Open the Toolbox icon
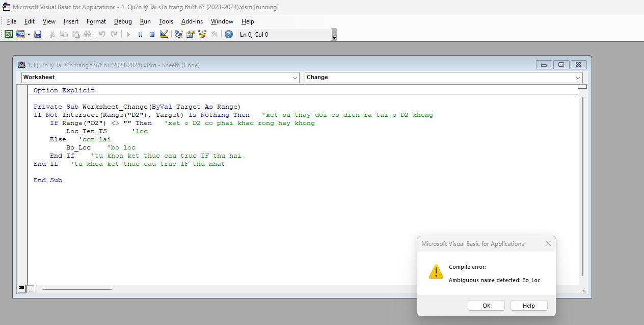The image size is (644, 325). 214,34
